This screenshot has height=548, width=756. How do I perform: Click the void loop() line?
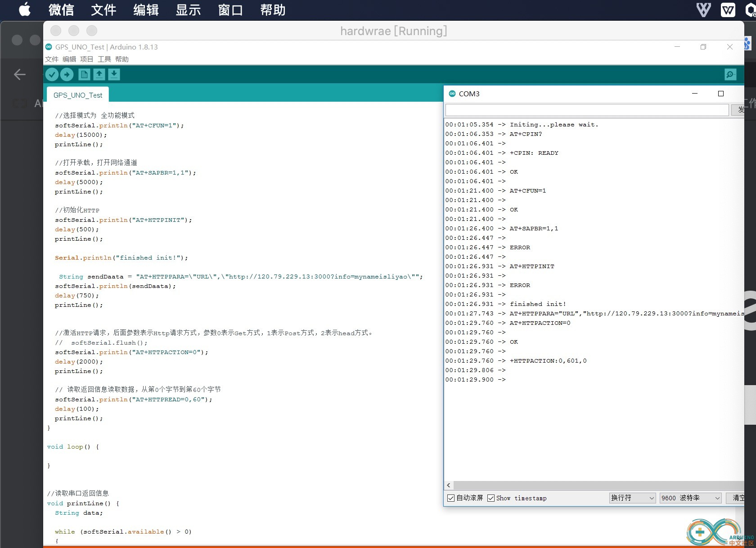coord(73,447)
